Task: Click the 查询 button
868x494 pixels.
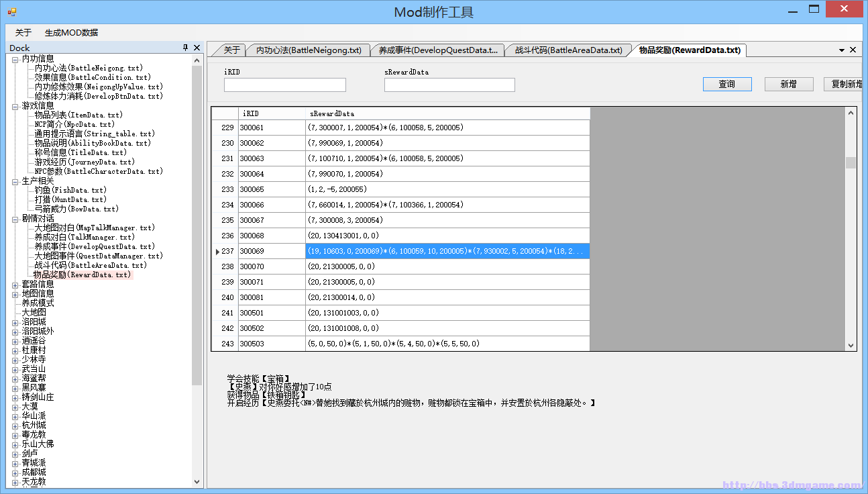Action: pos(727,84)
